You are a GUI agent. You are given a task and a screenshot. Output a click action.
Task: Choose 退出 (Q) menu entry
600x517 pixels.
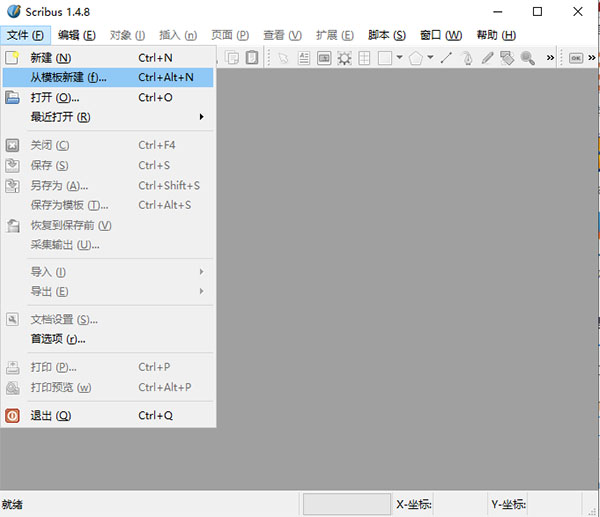(x=108, y=416)
